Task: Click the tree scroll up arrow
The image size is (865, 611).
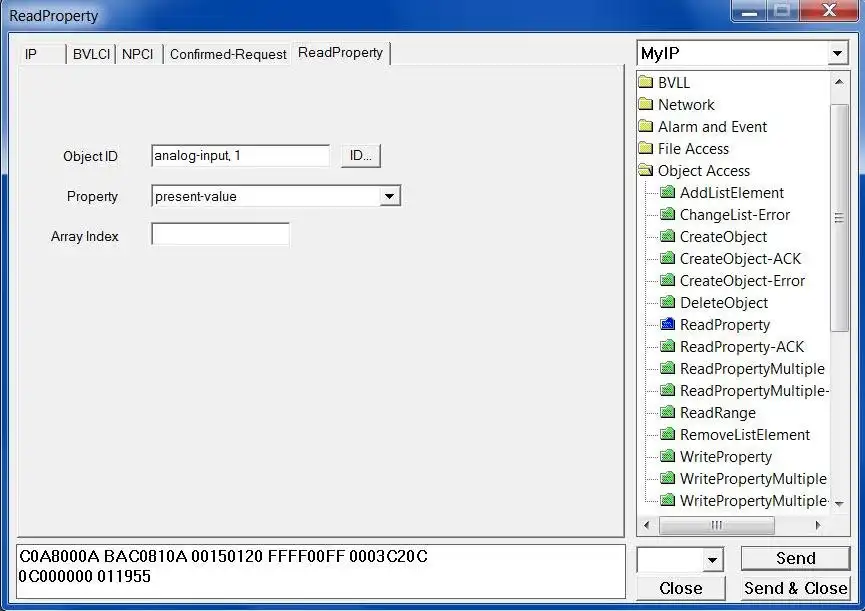Action: [839, 82]
